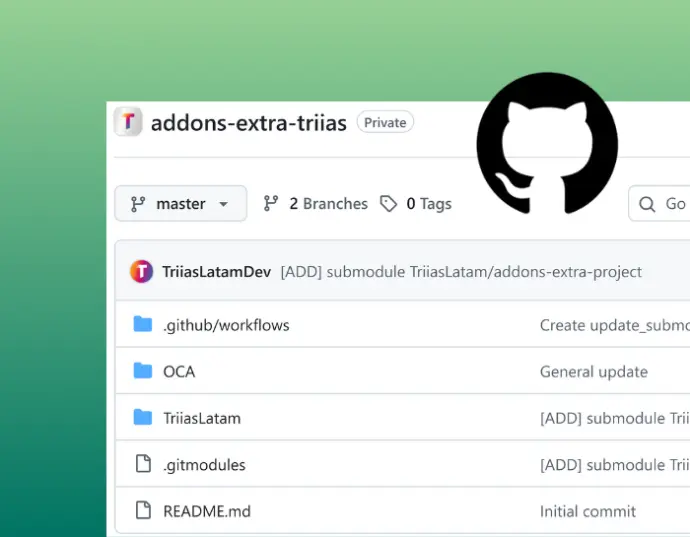Viewport: 690px width, 537px height.
Task: Open the Initial commit message
Action: 588,511
